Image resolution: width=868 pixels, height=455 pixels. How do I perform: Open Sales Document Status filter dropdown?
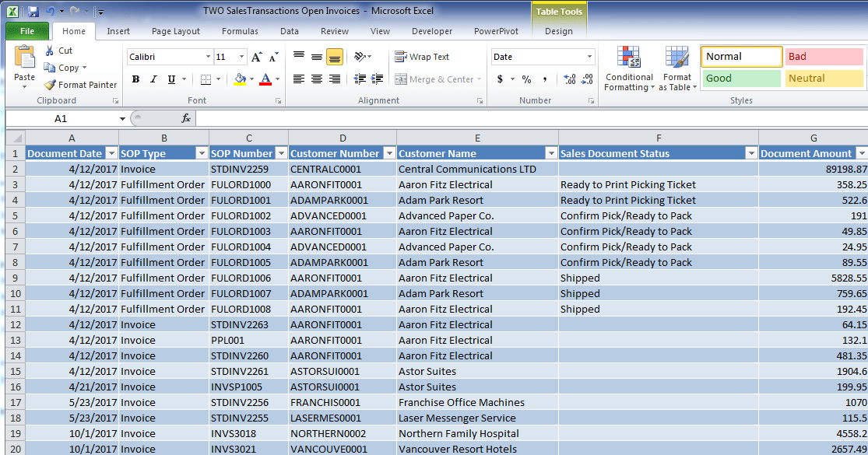tap(751, 153)
